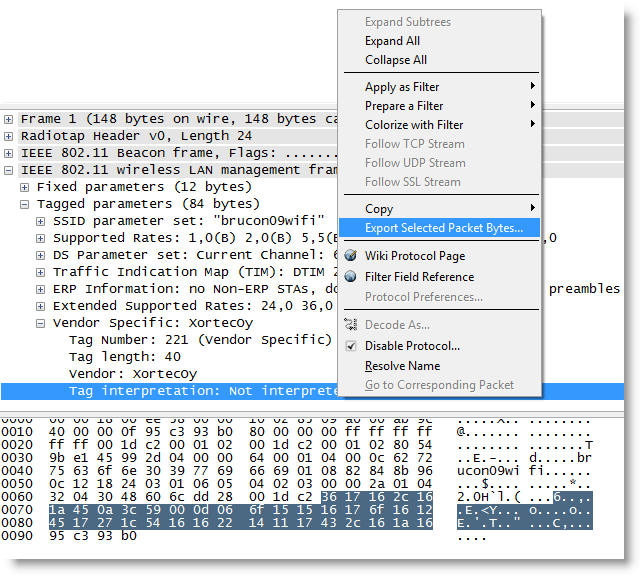Click the Copy submenu arrow

tap(532, 208)
